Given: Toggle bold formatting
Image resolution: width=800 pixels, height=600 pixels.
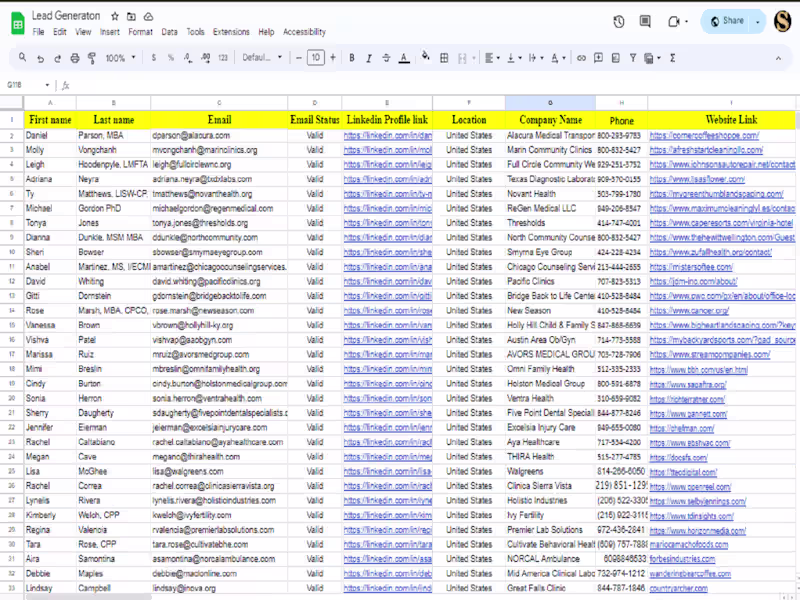Looking at the screenshot, I should [352, 58].
